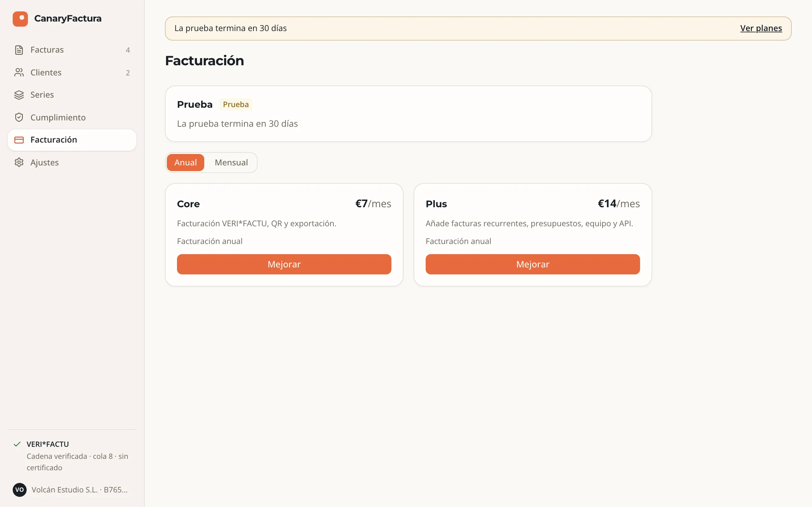Click the VERI*FACTU checkmark status icon

pyautogui.click(x=17, y=444)
